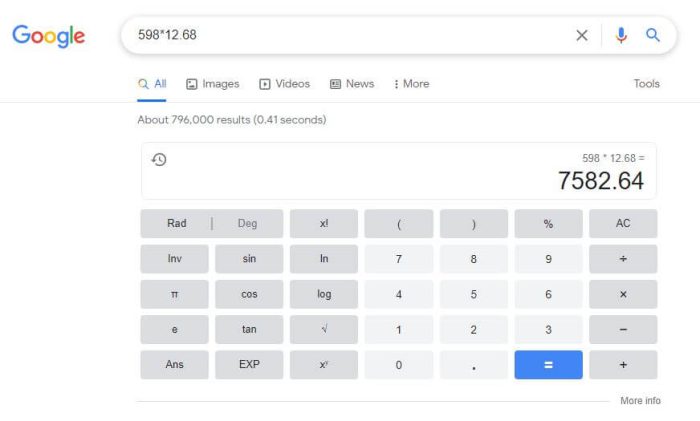Viewport: 700px width, 421px height.
Task: Click the divide operator key
Action: coord(623,259)
